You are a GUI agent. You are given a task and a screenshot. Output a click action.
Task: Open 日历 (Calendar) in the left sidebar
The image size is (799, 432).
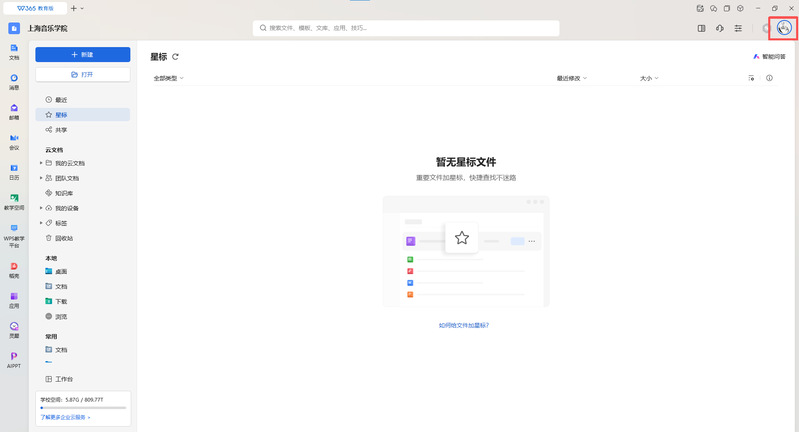14,172
